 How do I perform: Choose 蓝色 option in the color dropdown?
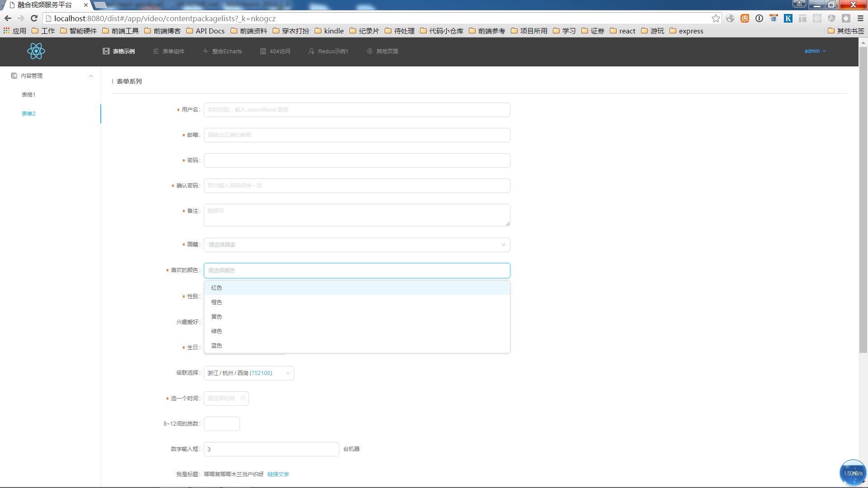[217, 346]
